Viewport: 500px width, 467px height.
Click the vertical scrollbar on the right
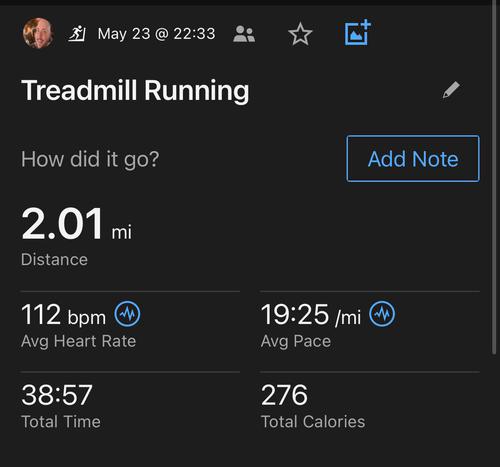click(494, 177)
